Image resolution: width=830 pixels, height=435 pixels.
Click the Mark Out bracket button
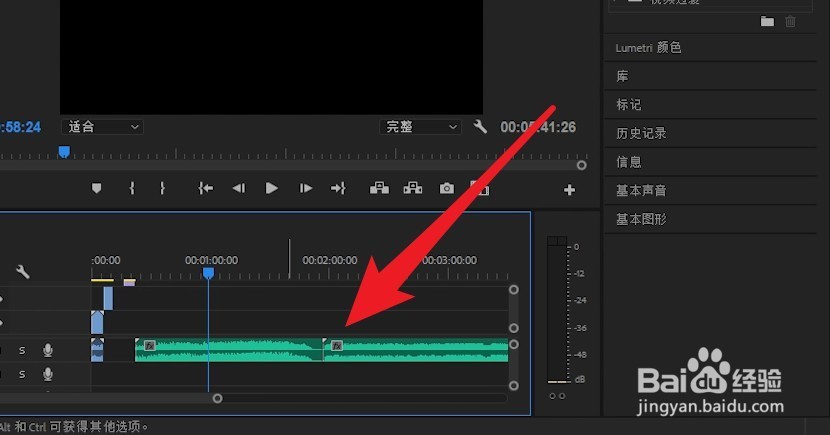[x=162, y=188]
